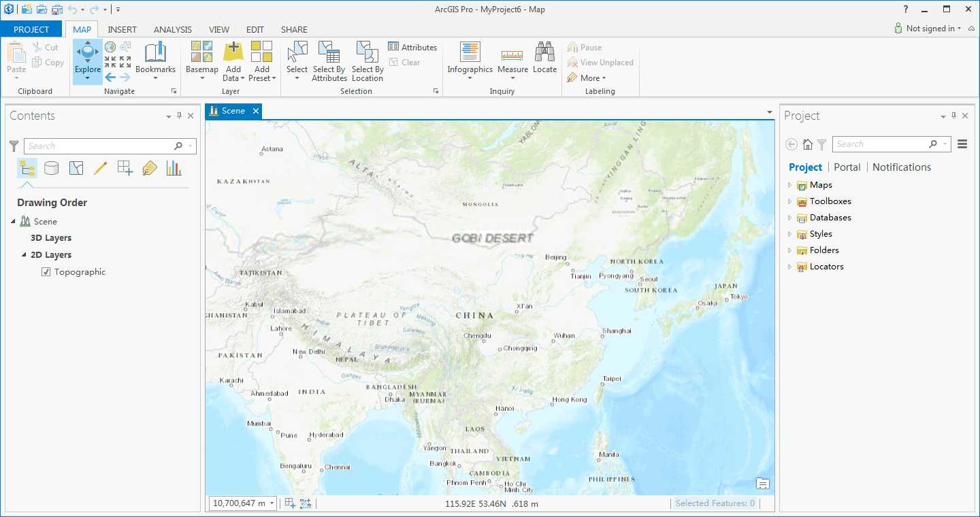Switch to List By Data Source view
Screen dimensions: 980x517
click(x=51, y=168)
